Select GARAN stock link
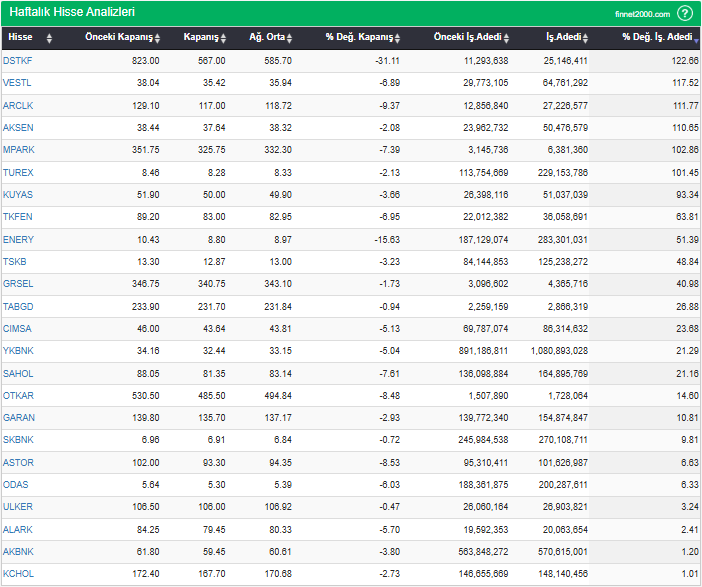The height and width of the screenshot is (587, 702). tap(19, 418)
